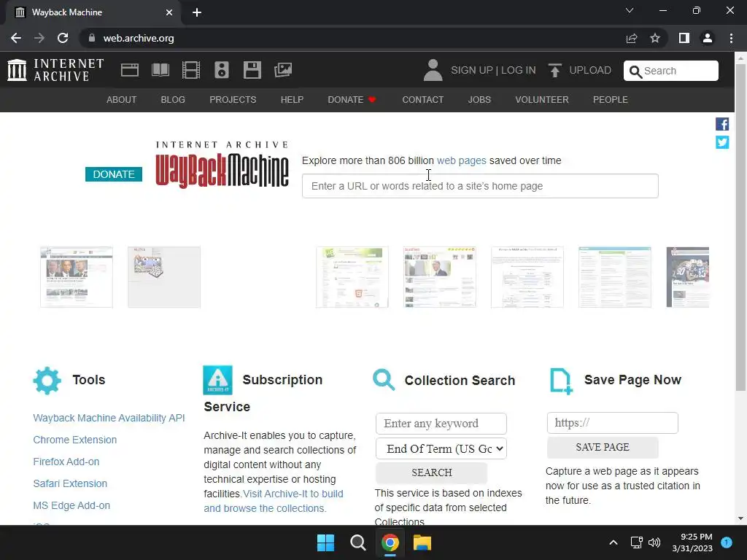Open the MS Edge Add-on link
This screenshot has height=560, width=747.
(x=71, y=506)
